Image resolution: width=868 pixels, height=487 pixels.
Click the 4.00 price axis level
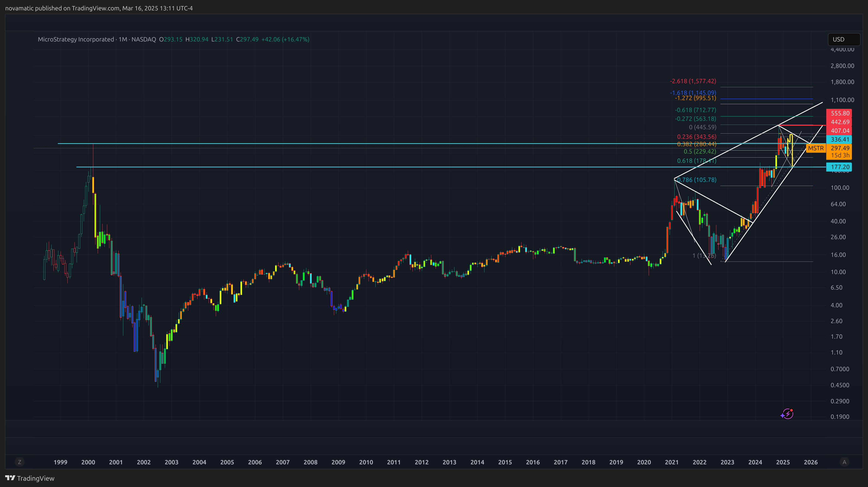[836, 305]
